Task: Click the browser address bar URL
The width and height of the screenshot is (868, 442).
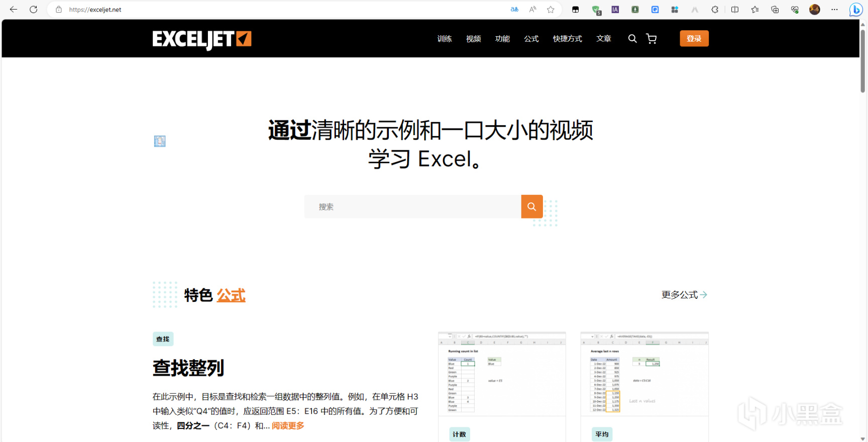Action: click(95, 10)
